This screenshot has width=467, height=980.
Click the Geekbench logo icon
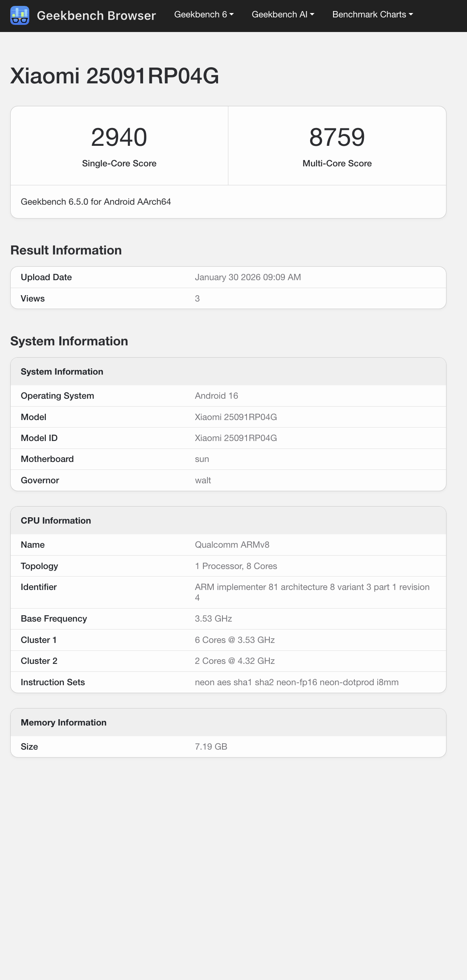tap(20, 15)
